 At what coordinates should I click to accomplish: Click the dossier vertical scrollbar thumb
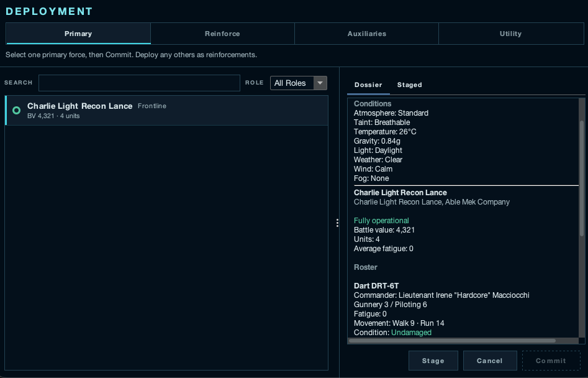[582, 178]
